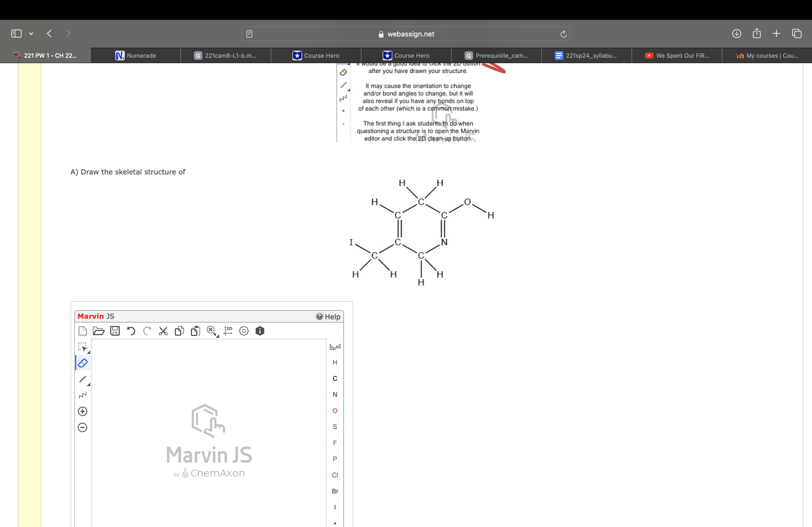Select the increase charge plus tool
This screenshot has width=812, height=527.
[82, 411]
